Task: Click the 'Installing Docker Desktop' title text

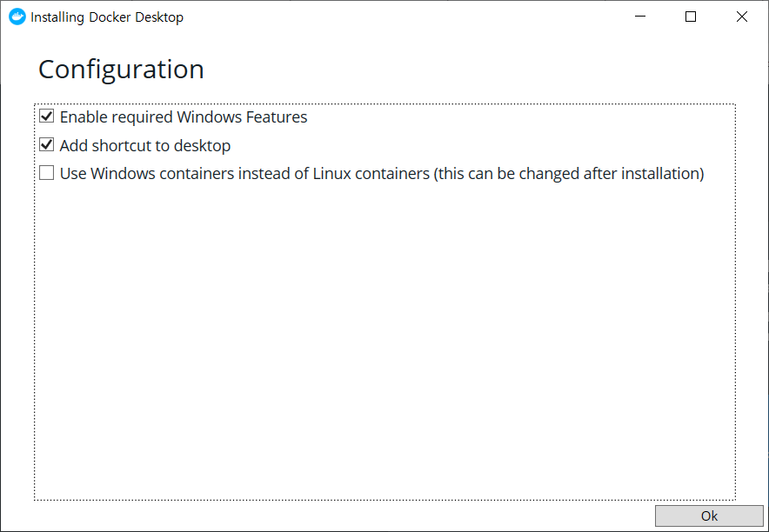Action: coord(107,17)
